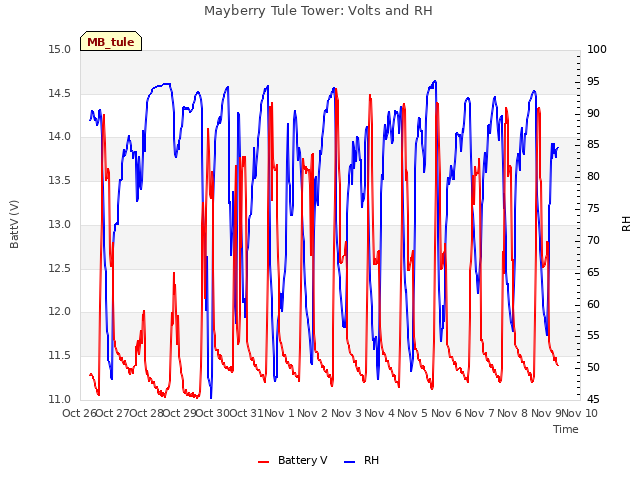Image resolution: width=640 pixels, height=480 pixels.
Task: Click the Nov 4 date tick label
Action: [x=380, y=413]
